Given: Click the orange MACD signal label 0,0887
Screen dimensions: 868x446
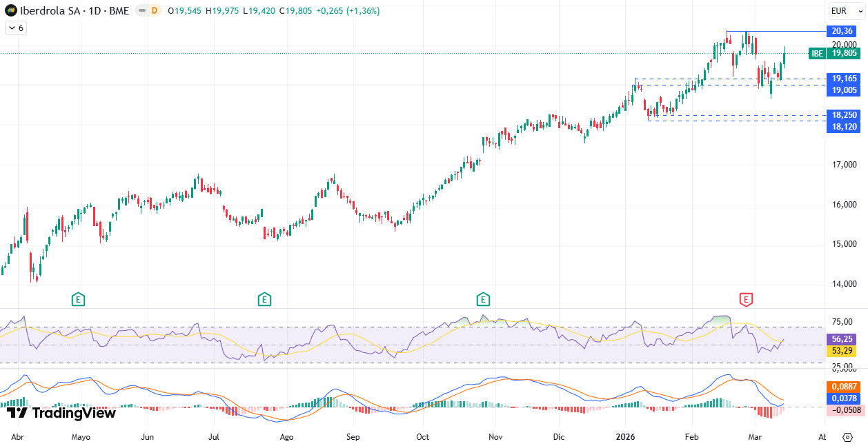Looking at the screenshot, I should click(x=845, y=387).
